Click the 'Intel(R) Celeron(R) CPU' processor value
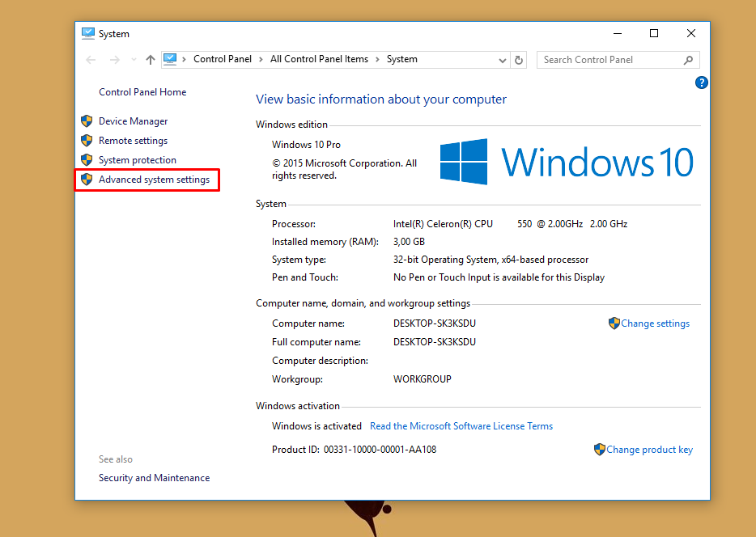 [x=443, y=224]
